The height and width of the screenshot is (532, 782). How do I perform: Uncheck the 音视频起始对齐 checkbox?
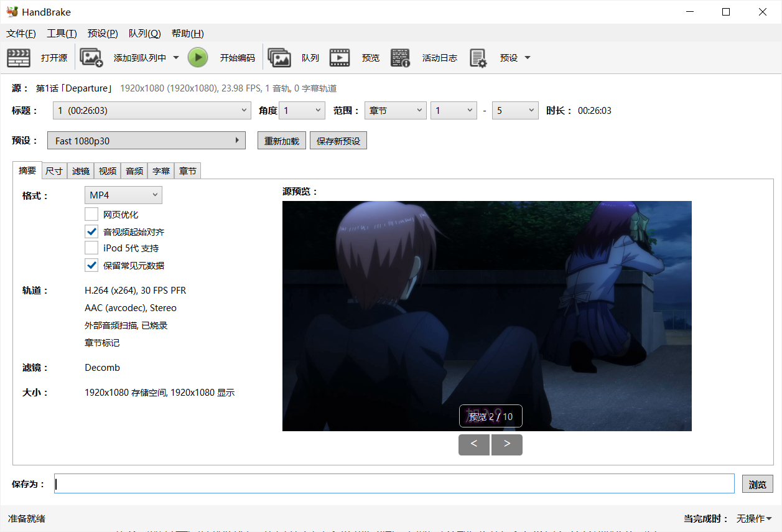coord(91,231)
